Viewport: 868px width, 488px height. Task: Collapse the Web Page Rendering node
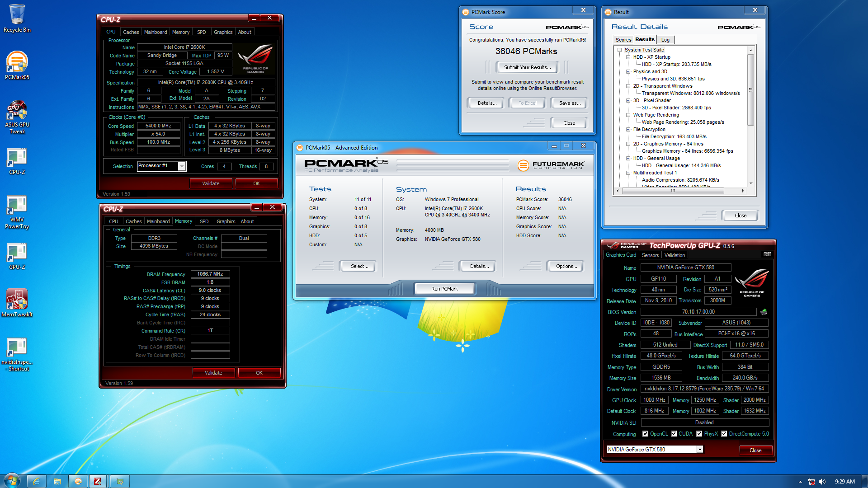click(x=628, y=115)
